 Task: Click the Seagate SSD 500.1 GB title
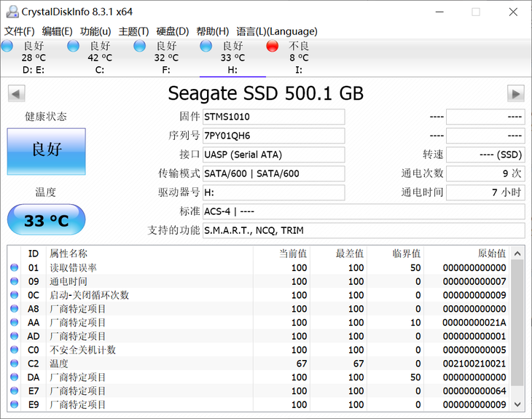(x=266, y=93)
